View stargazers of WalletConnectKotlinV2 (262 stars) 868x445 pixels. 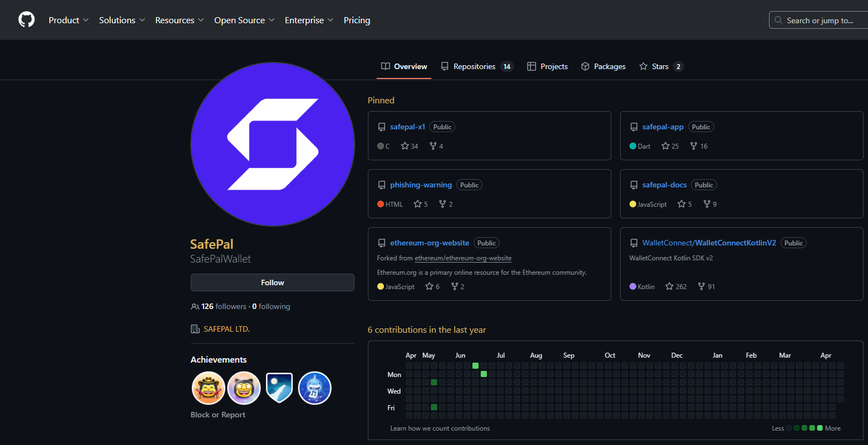coord(676,286)
